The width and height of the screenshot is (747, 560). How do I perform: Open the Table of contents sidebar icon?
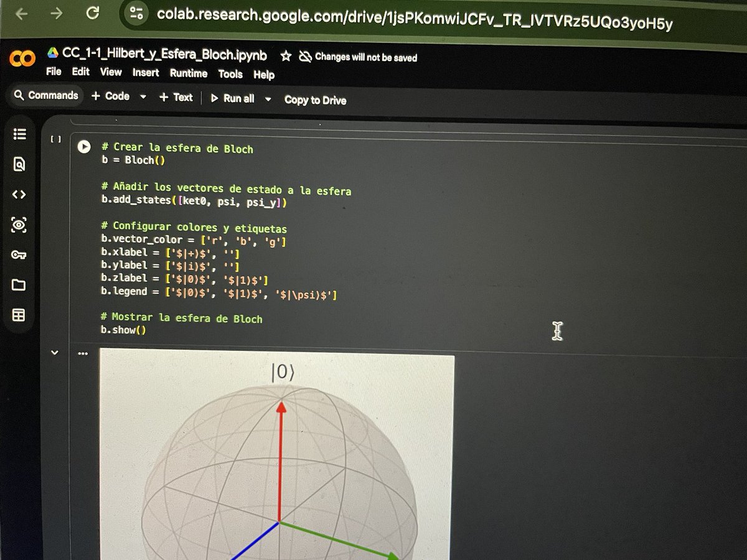[19, 134]
